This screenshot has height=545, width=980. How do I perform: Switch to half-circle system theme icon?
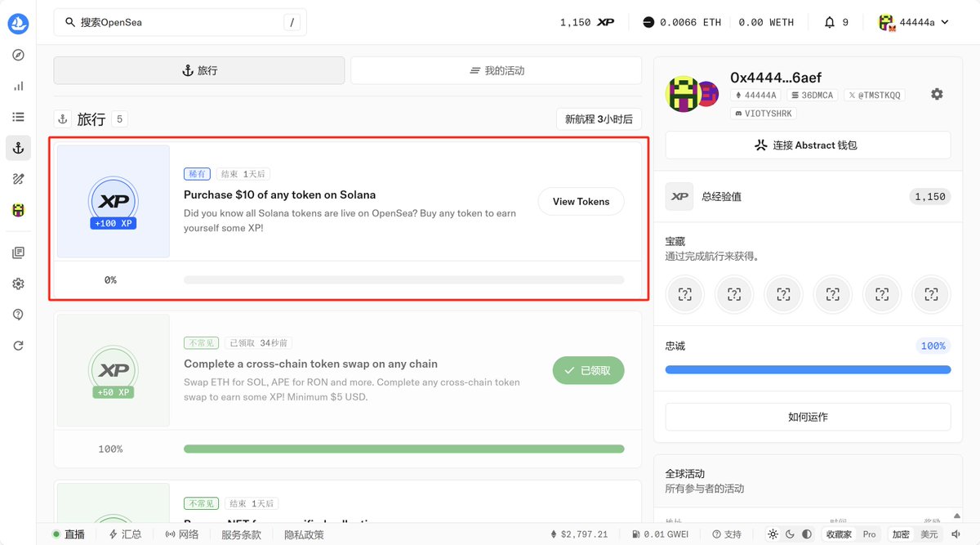point(807,534)
